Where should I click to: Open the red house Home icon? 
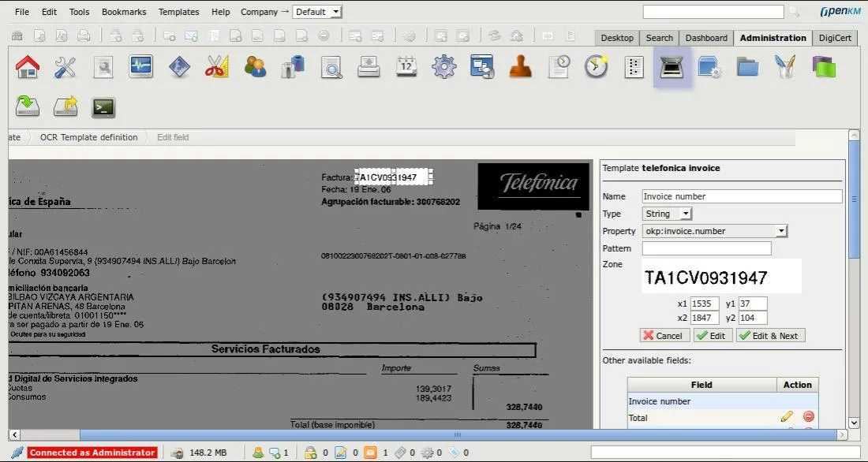[28, 67]
